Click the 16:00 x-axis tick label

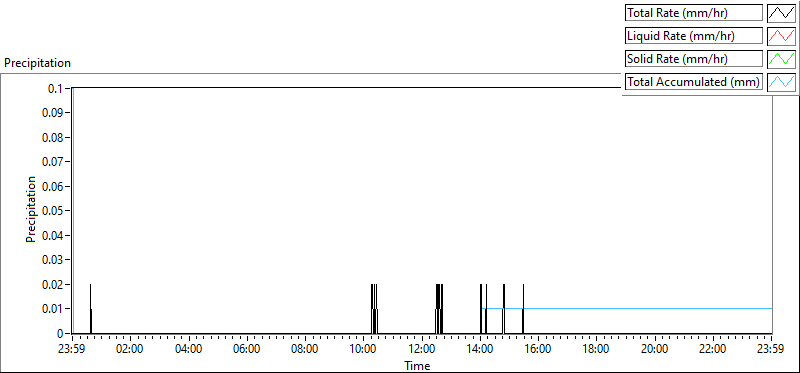[538, 350]
